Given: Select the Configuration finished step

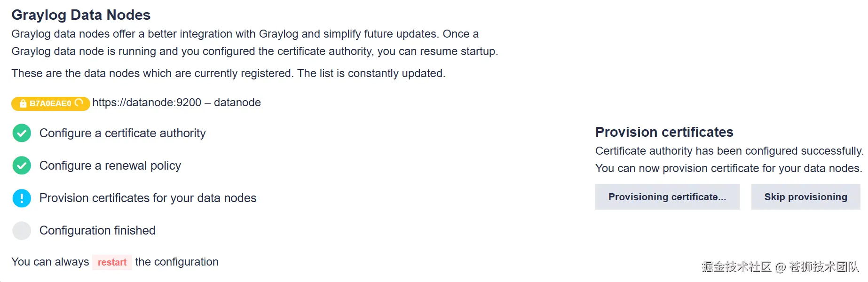Looking at the screenshot, I should point(97,230).
